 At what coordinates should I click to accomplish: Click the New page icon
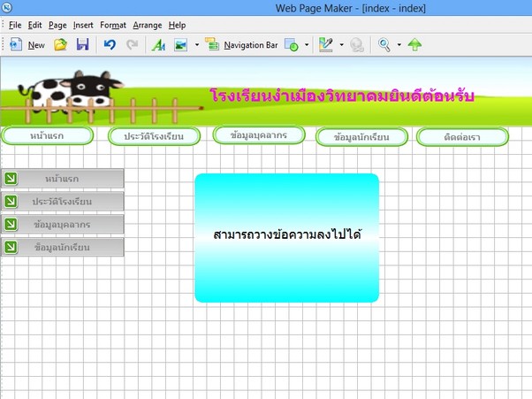pyautogui.click(x=16, y=44)
